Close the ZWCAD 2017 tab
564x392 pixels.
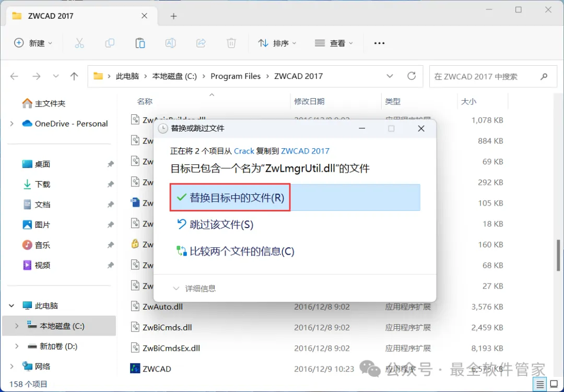pos(144,16)
